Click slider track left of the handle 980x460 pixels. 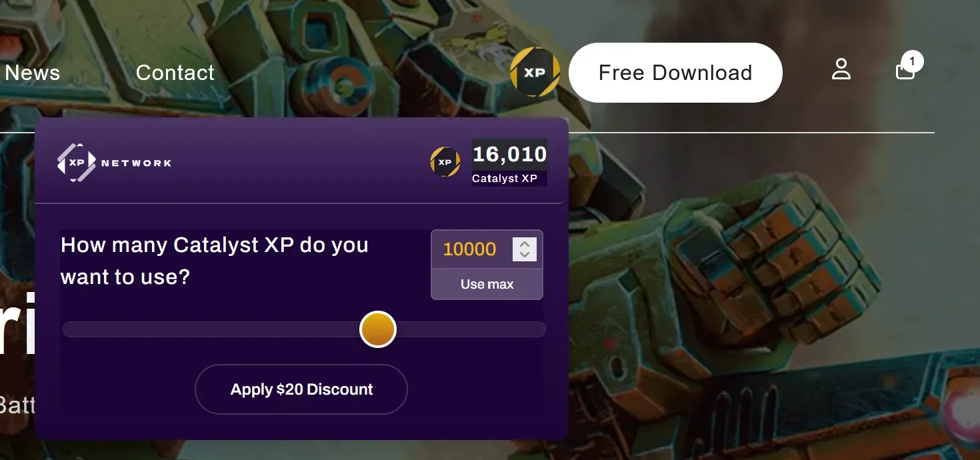click(x=211, y=329)
